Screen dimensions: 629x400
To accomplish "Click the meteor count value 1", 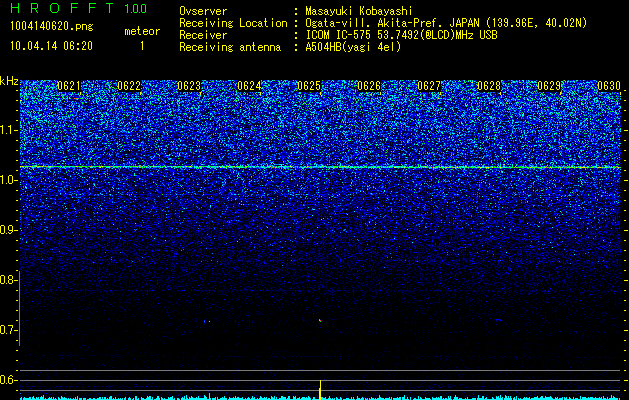I will (142, 46).
